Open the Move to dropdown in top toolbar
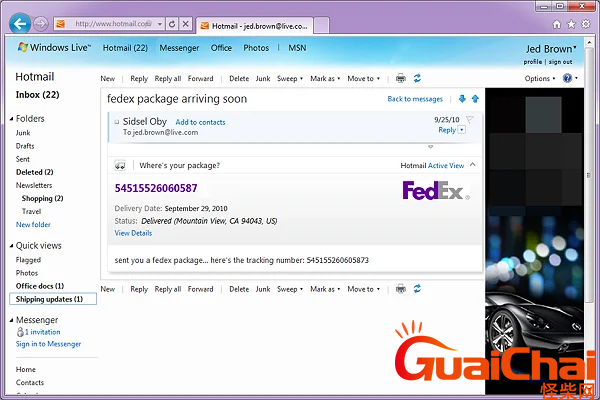 pos(364,78)
